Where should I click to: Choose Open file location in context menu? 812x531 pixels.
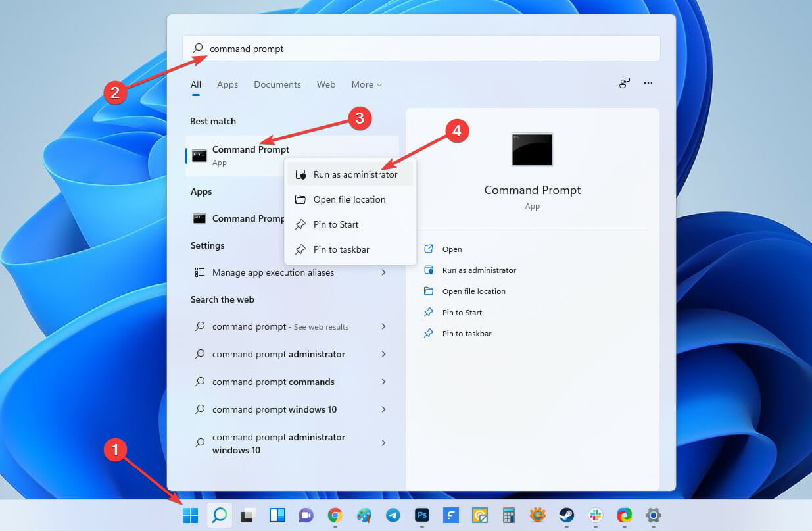click(350, 199)
